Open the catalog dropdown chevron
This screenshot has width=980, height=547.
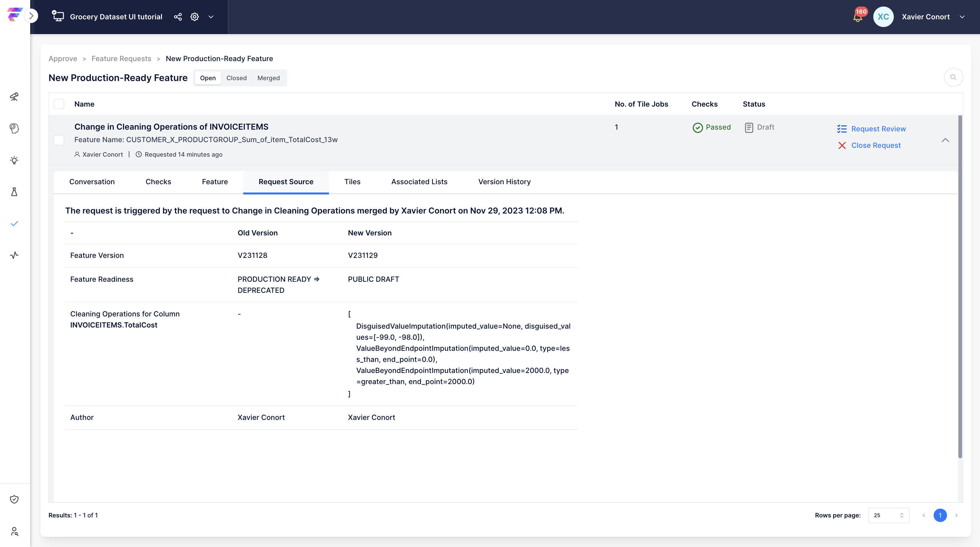[x=211, y=17]
